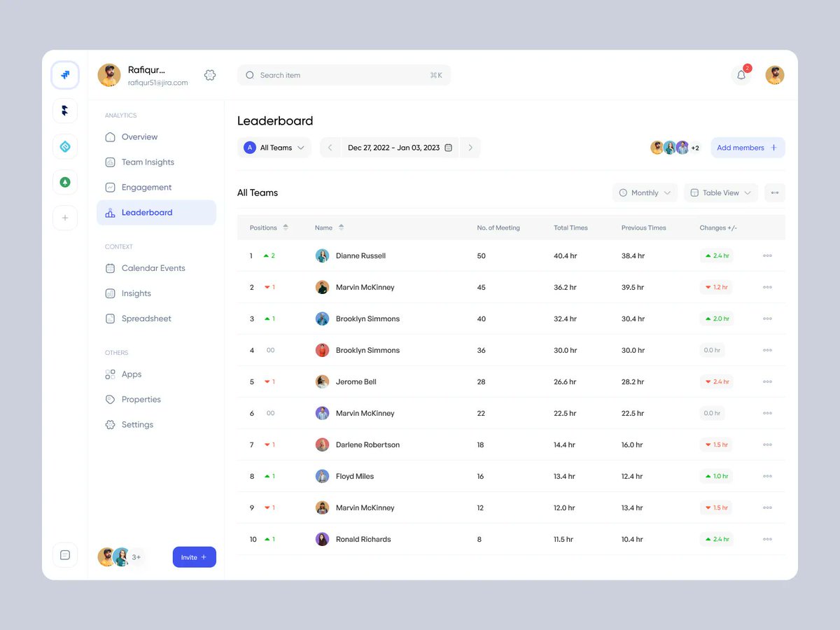Viewport: 840px width, 630px height.
Task: Open the Monthly dropdown
Action: tap(645, 192)
